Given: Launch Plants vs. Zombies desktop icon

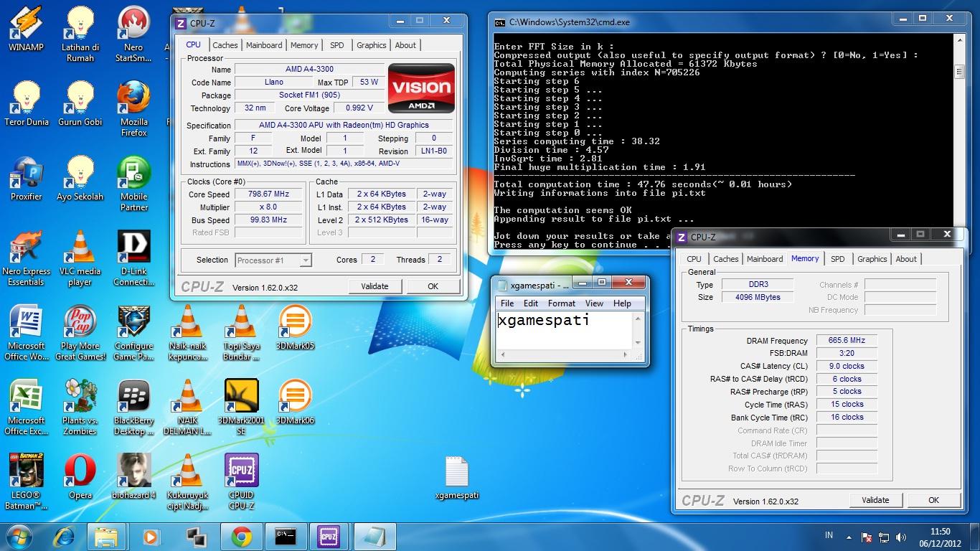Looking at the screenshot, I should pos(80,407).
